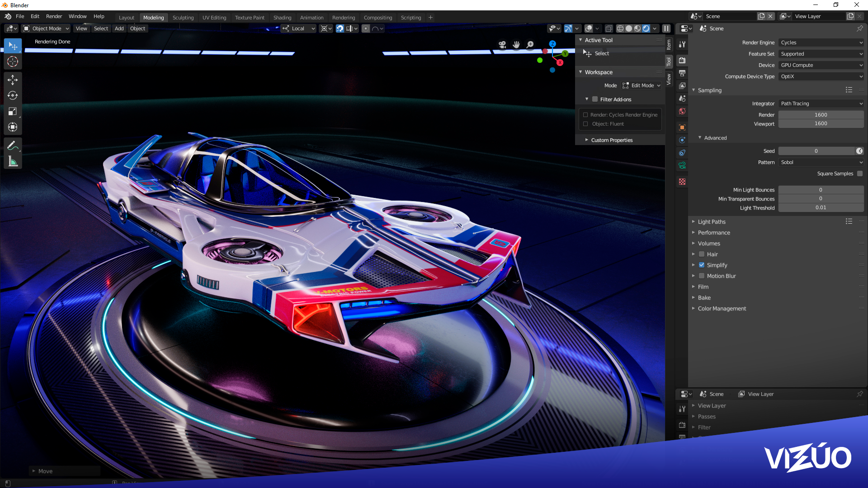The width and height of the screenshot is (868, 488).
Task: Select the Annotate pencil tool
Action: (x=13, y=145)
